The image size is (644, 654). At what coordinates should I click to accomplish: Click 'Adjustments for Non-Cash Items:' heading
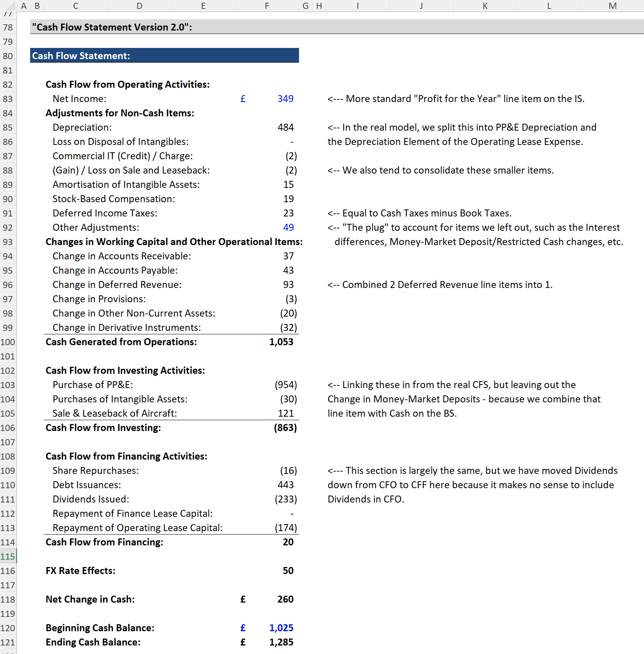(120, 113)
